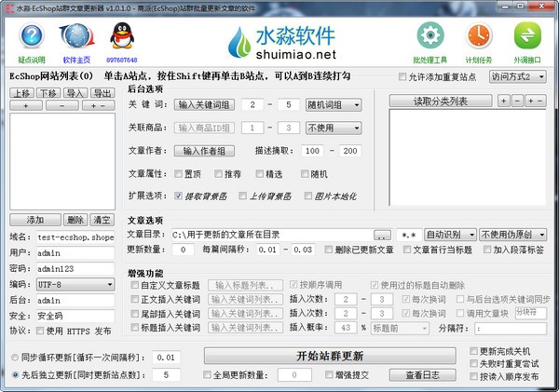Click 清空 to clear site list
This screenshot has width=559, height=392.
pyautogui.click(x=102, y=220)
